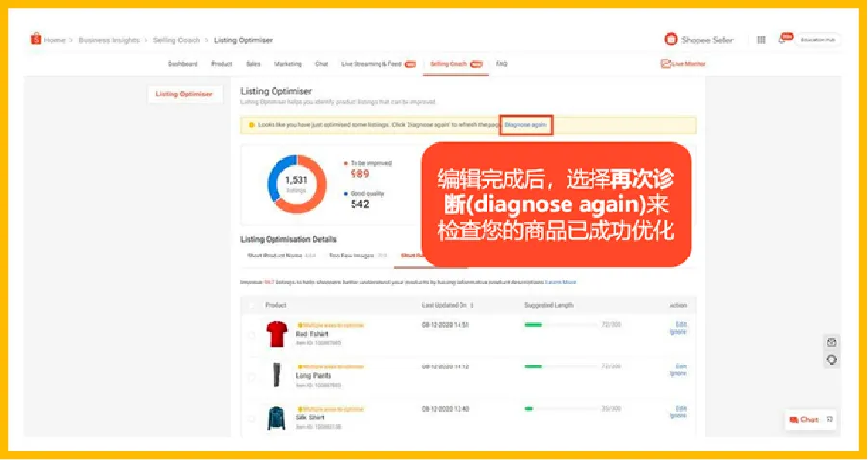Tick the checkbox for Silk Shirt
Viewport: 868px width, 460px height.
tap(251, 419)
